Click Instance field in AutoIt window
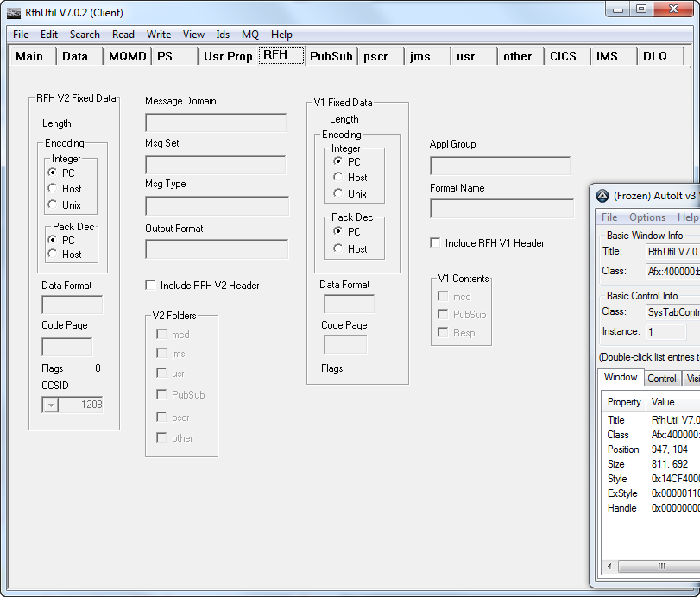The height and width of the screenshot is (597, 700). pos(666,331)
